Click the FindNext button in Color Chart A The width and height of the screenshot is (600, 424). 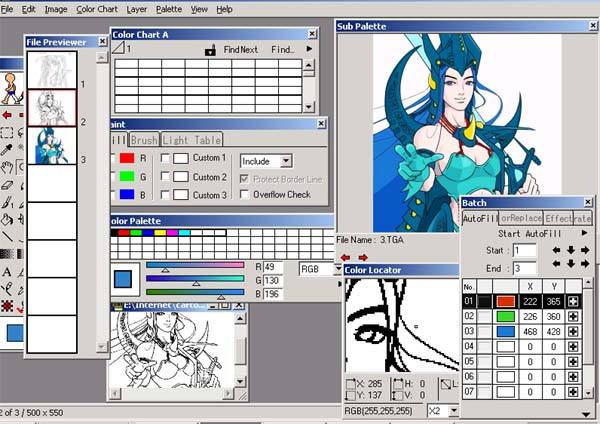pos(240,49)
